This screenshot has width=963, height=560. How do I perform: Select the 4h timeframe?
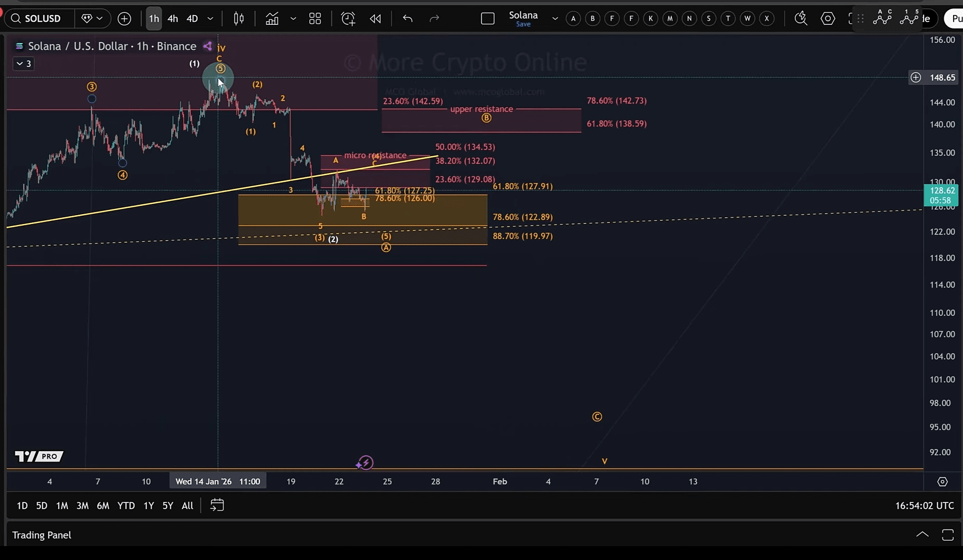point(173,19)
